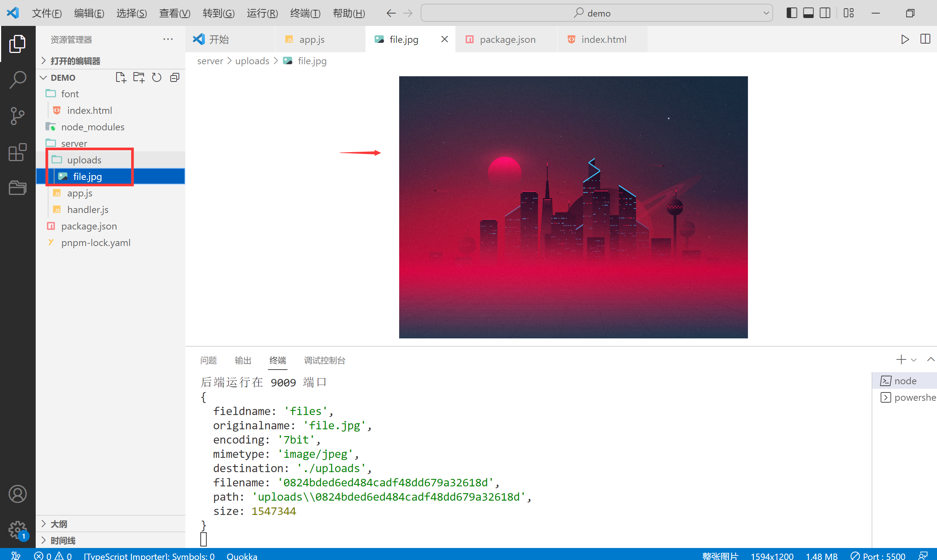
Task: Open the 文件 menu
Action: click(47, 13)
